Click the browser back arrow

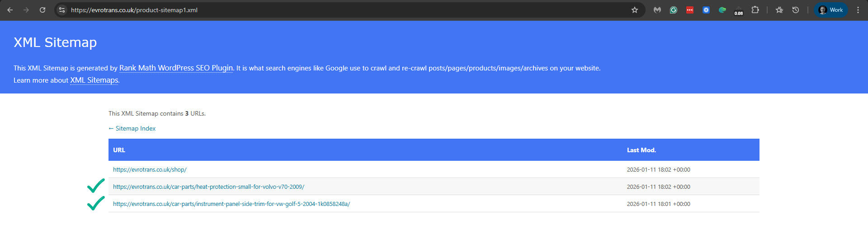pos(10,10)
